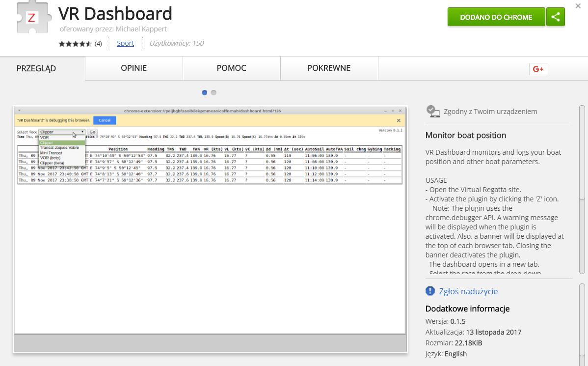Click the dashboard screenshot preview image
The image size is (588, 366).
210,230
